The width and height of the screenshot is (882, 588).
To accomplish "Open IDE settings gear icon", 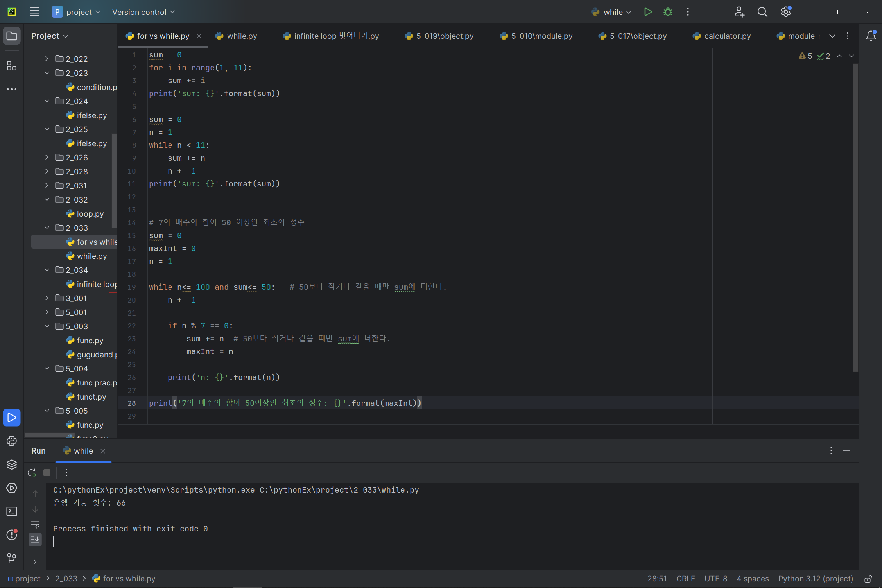I will point(786,12).
